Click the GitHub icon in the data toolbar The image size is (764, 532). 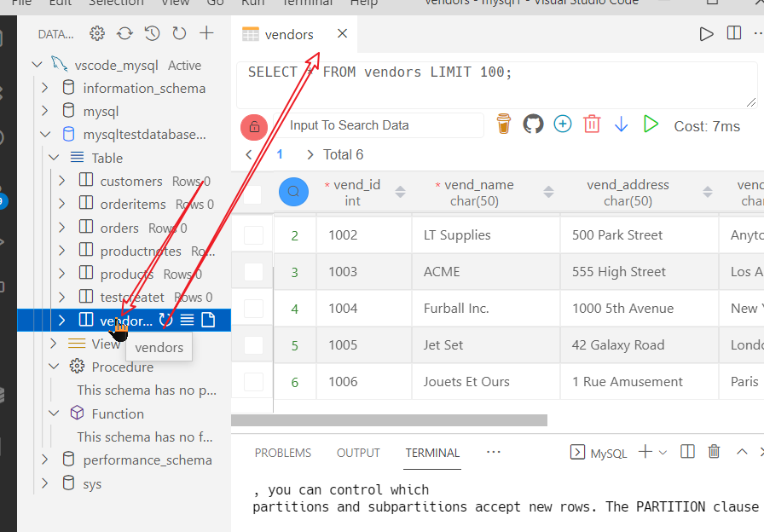click(x=533, y=124)
